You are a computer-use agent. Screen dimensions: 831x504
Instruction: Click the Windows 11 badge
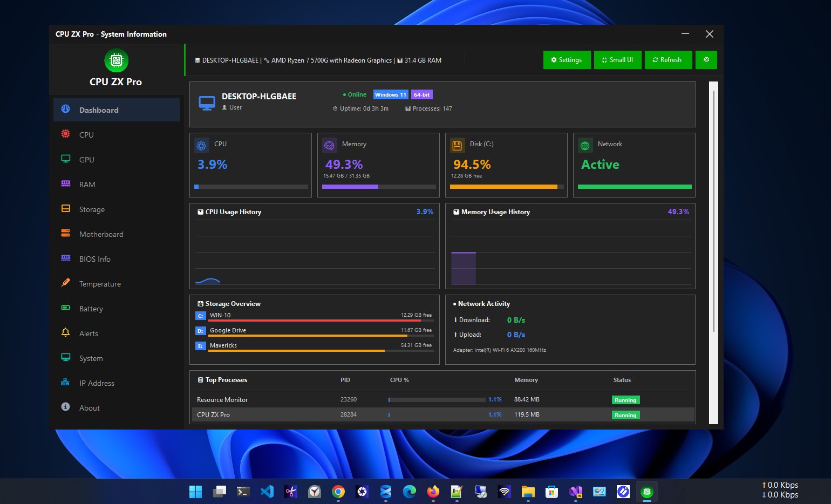[x=391, y=94]
